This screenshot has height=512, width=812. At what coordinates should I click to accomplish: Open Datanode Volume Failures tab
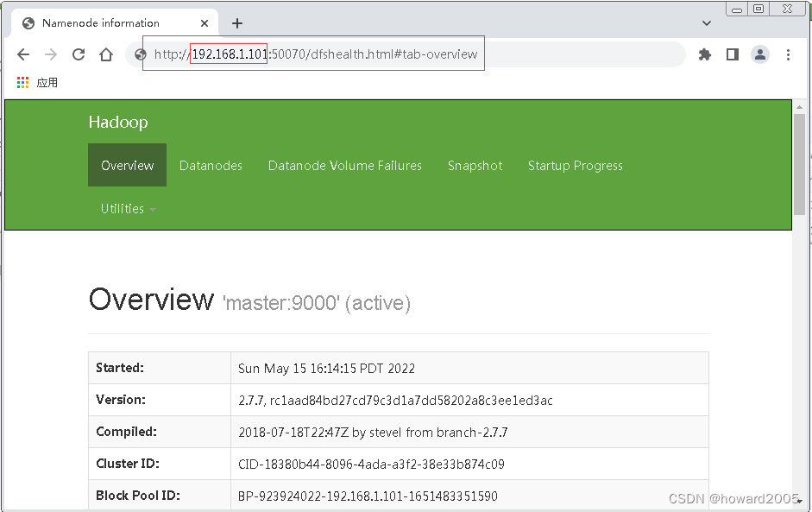pos(345,165)
